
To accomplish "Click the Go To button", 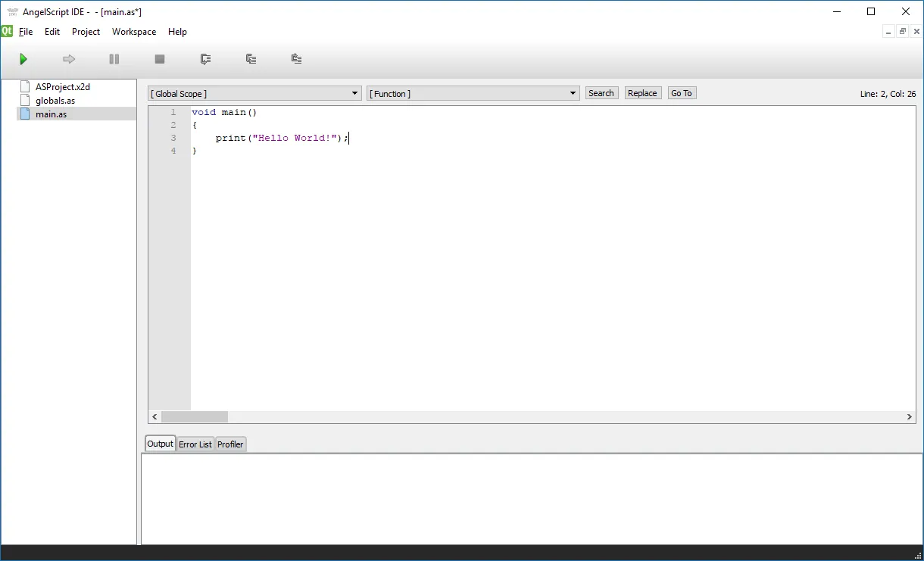I will click(x=682, y=93).
